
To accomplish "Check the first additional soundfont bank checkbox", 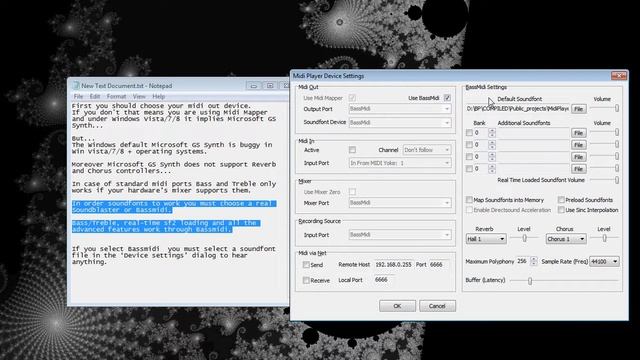I will [x=469, y=133].
